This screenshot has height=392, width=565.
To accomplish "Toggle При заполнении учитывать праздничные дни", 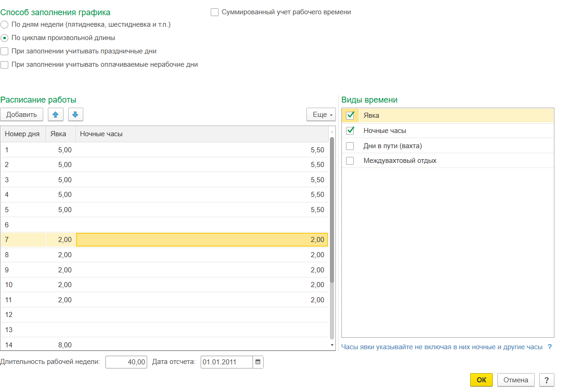I will [5, 52].
